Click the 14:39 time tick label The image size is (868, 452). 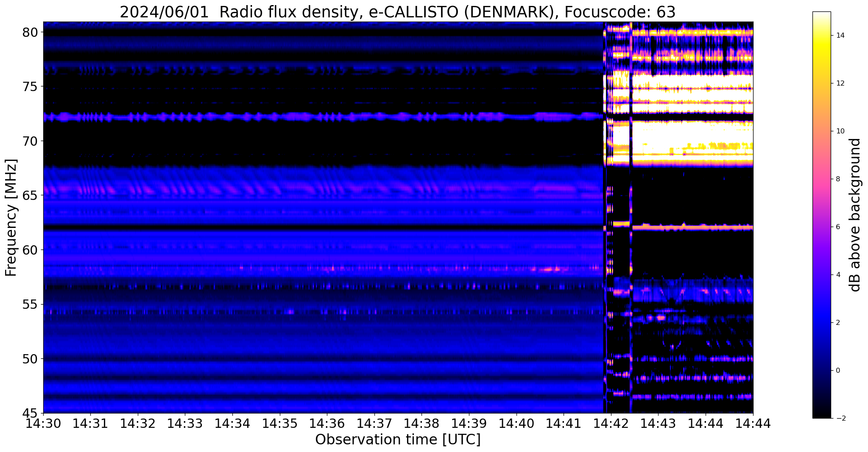coord(469,423)
